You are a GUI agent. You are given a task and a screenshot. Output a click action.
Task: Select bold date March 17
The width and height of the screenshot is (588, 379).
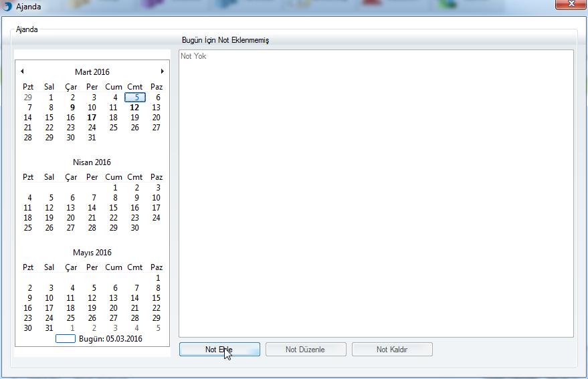point(92,118)
